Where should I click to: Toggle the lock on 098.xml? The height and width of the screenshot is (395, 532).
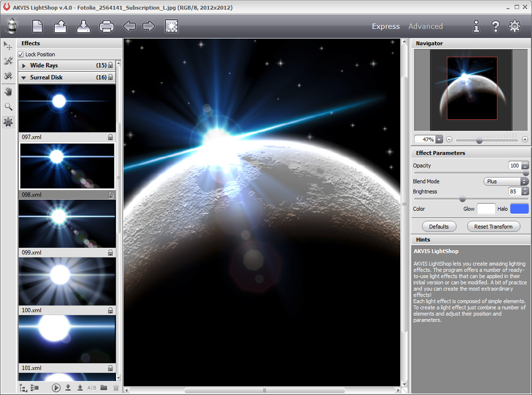tap(110, 195)
